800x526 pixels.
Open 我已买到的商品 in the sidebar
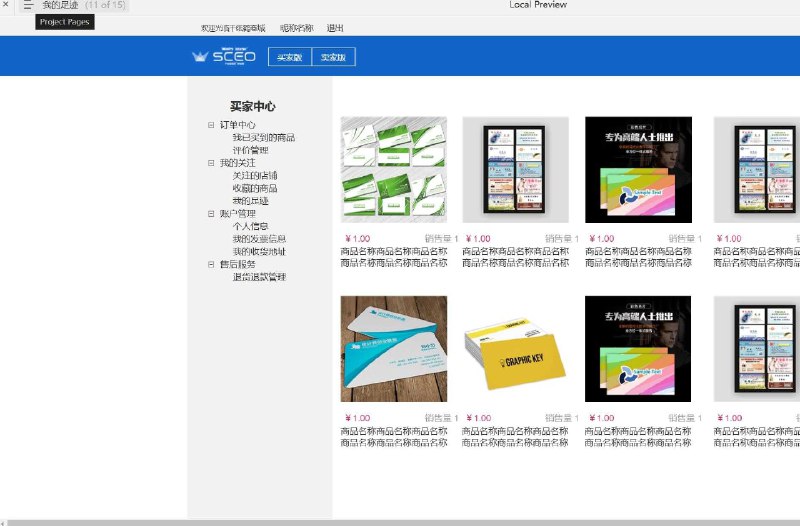(263, 138)
